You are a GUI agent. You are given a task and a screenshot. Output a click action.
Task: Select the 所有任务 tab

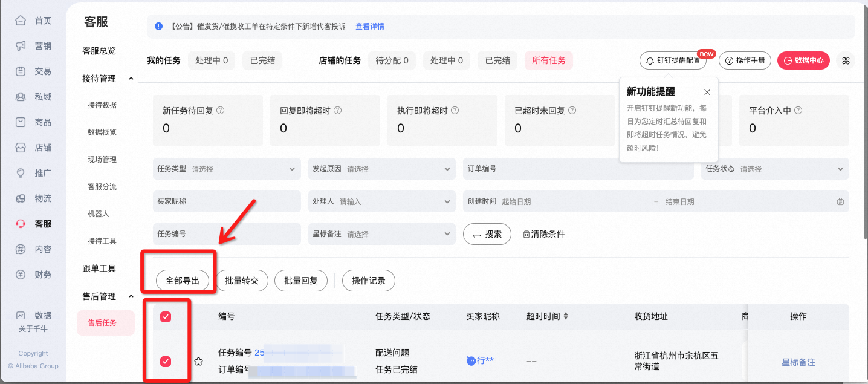[x=549, y=60]
